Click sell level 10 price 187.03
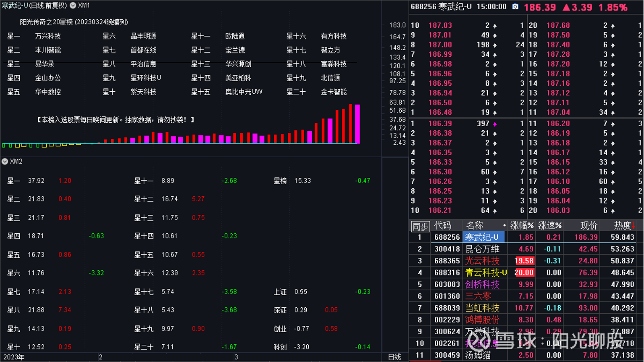Image resolution: width=644 pixels, height=362 pixels. pyautogui.click(x=440, y=25)
